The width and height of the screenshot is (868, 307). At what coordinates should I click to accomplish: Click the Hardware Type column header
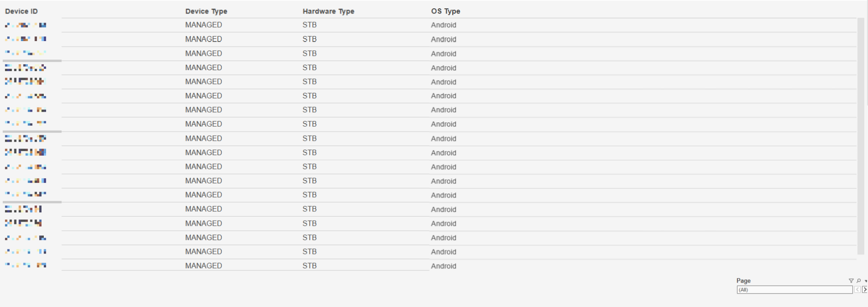coord(328,11)
